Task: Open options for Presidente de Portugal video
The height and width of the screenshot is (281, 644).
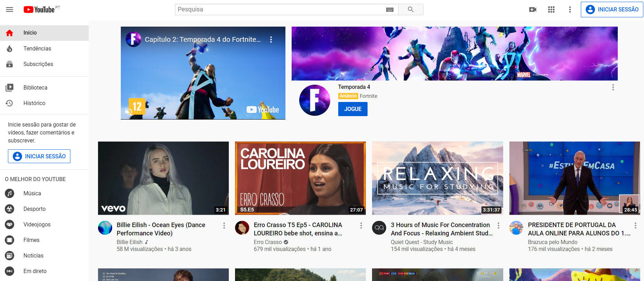Action: tap(635, 225)
